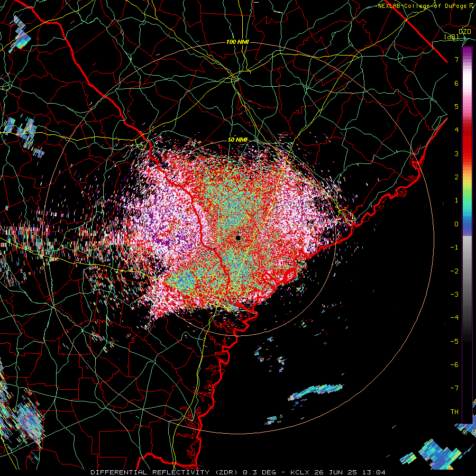Click the -5 value on the color scale

(x=454, y=342)
